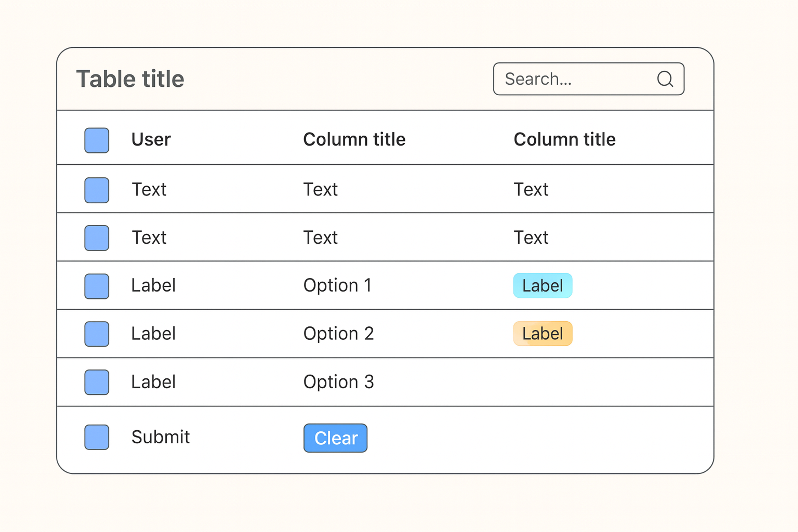Screen dimensions: 798x532
Task: Focus the Search... input field
Action: pos(589,79)
